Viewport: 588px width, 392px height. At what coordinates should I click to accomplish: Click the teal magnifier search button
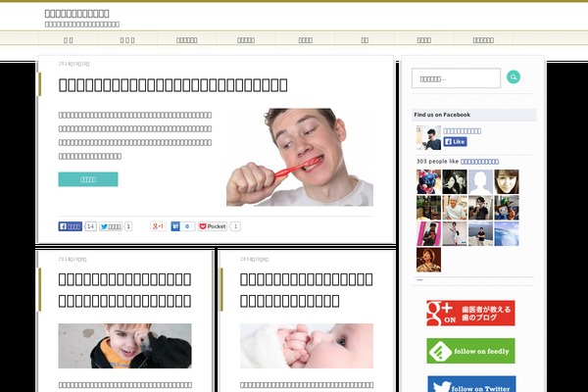514,77
